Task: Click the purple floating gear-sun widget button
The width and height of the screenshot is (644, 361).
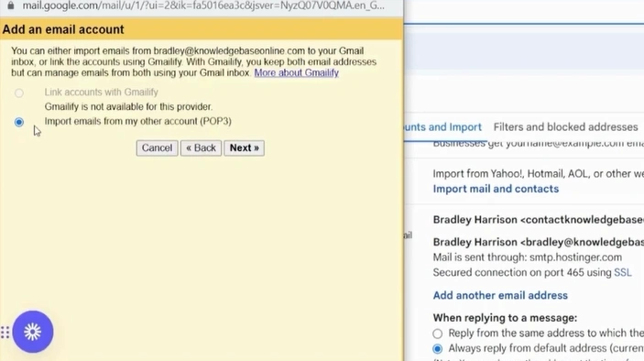Action: (x=33, y=332)
